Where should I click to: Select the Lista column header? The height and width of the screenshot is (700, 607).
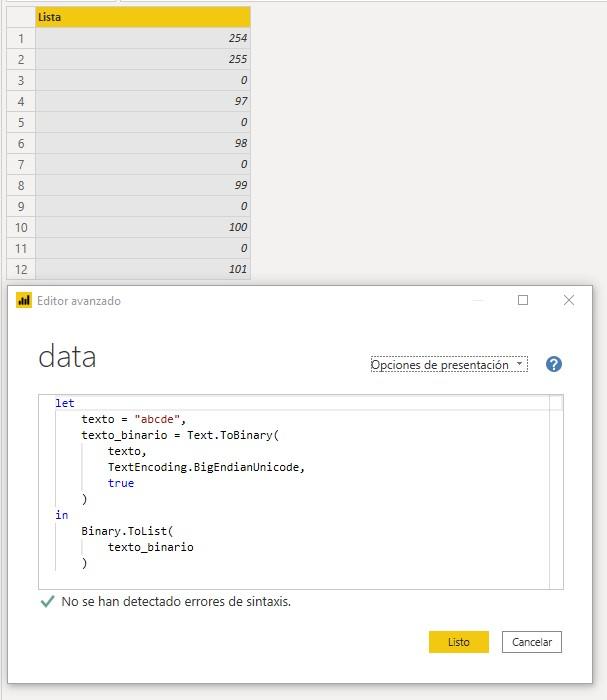tap(143, 17)
